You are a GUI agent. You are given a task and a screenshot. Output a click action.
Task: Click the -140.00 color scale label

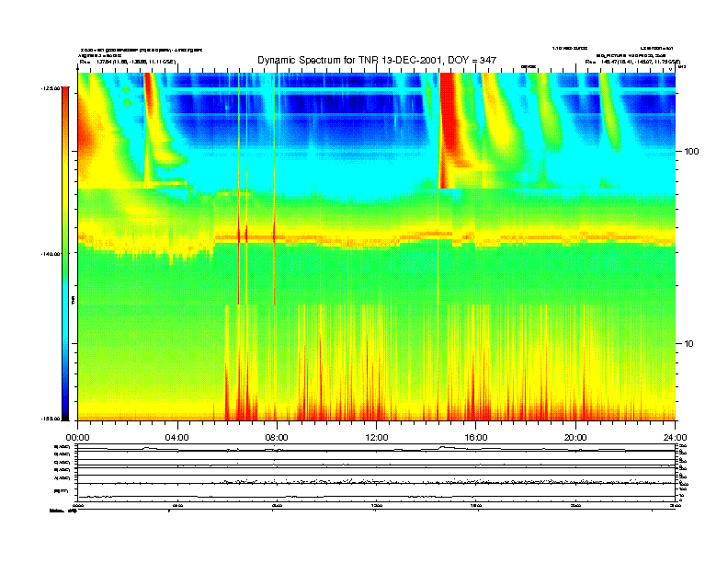(x=51, y=254)
